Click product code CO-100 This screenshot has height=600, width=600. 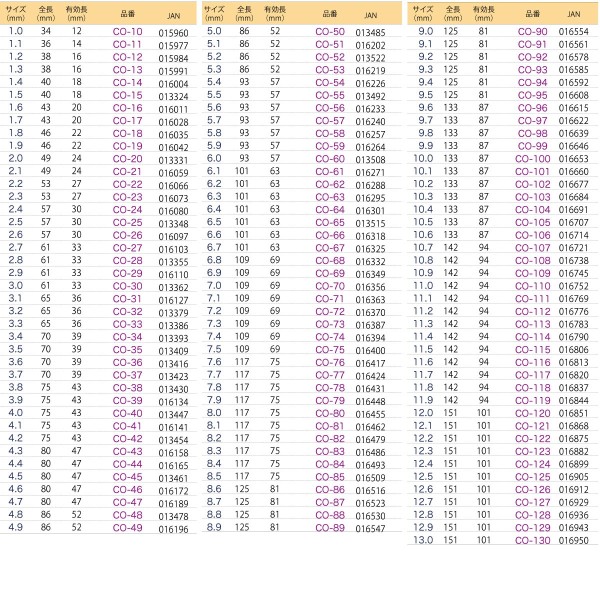point(532,159)
